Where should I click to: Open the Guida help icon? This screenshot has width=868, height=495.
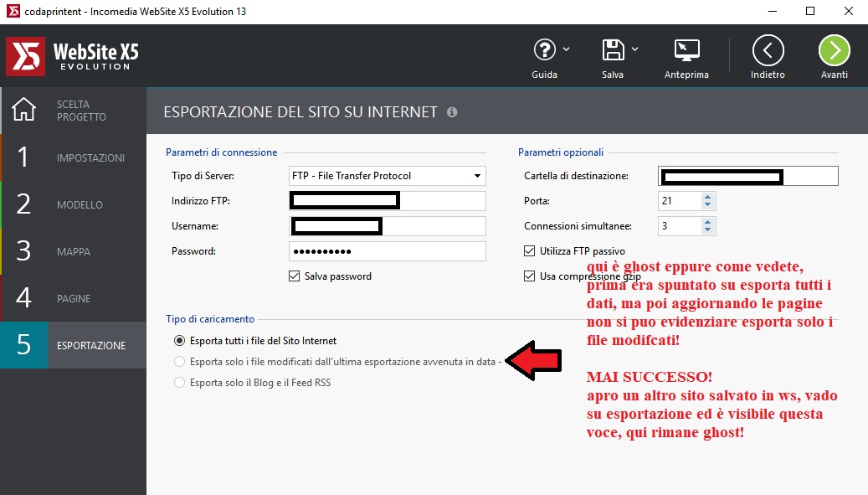(x=545, y=49)
